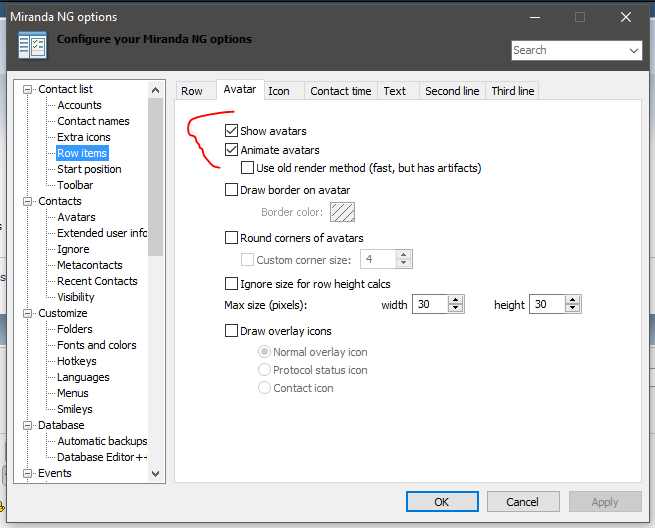The width and height of the screenshot is (655, 528).
Task: Select Contact icon radio button
Action: click(x=264, y=388)
